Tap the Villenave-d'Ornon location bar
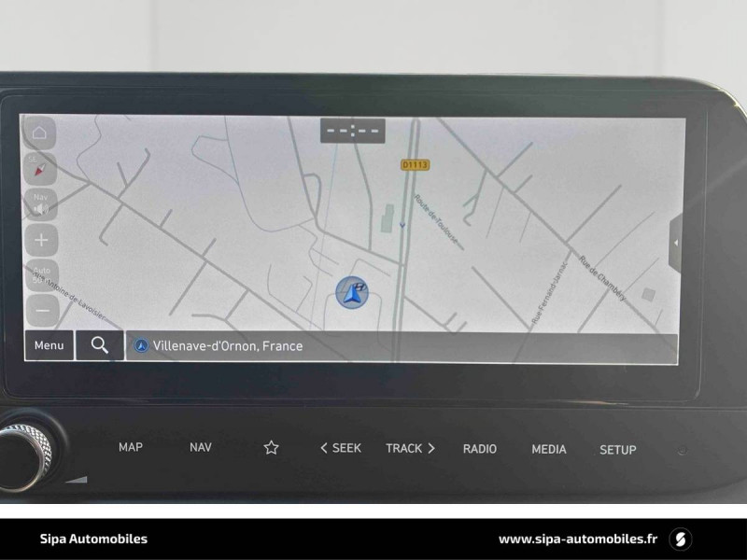This screenshot has width=747, height=560. 402,346
